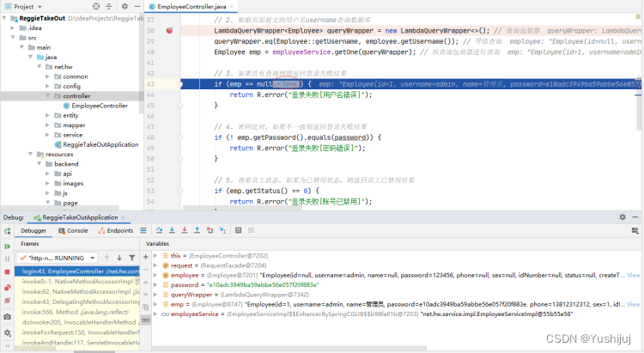644x353 pixels.
Task: Switch to the Endpoints tab
Action: [x=115, y=230]
